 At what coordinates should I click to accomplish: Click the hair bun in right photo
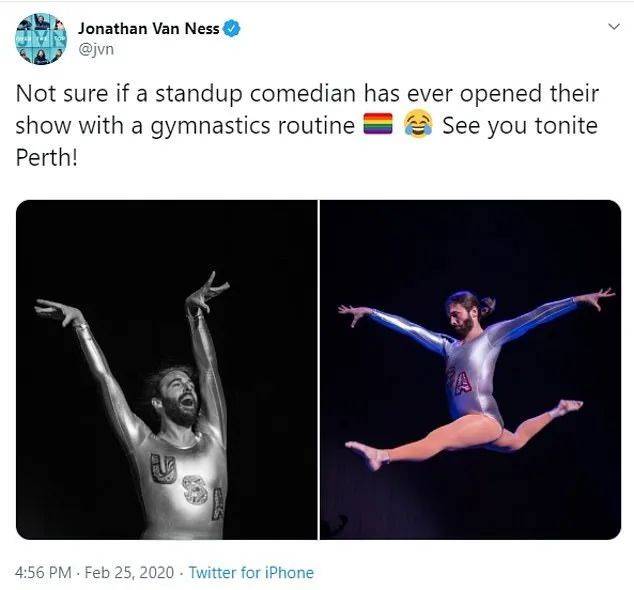tap(488, 305)
